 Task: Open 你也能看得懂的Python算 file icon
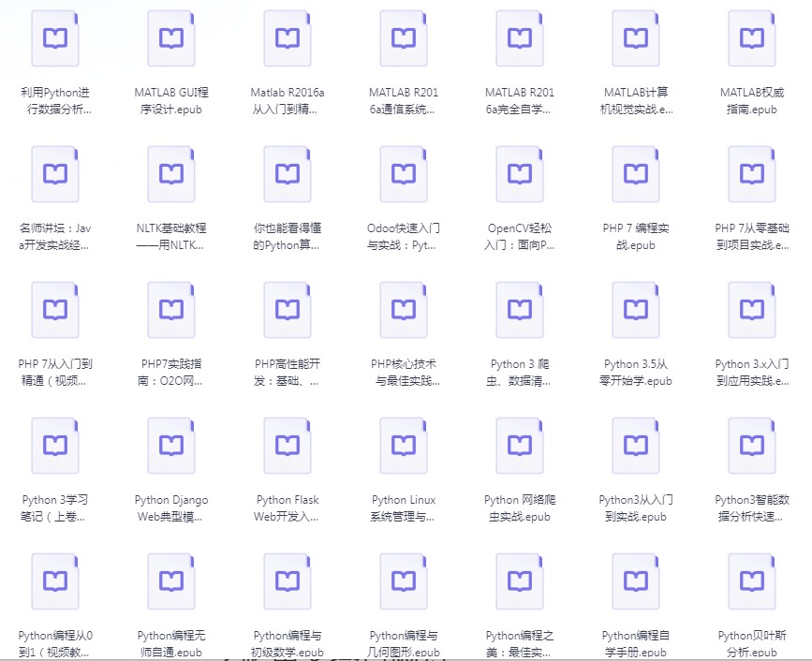[x=288, y=174]
